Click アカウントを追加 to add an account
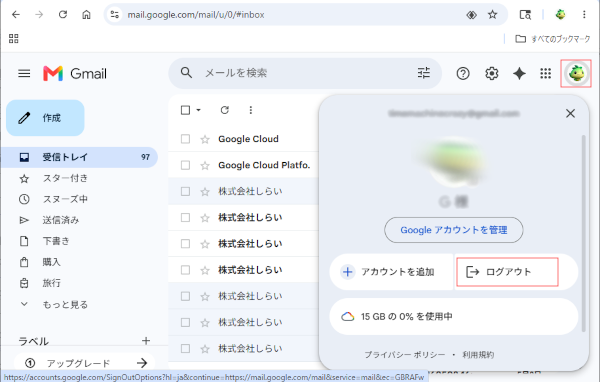This screenshot has height=382, width=600. click(x=391, y=272)
